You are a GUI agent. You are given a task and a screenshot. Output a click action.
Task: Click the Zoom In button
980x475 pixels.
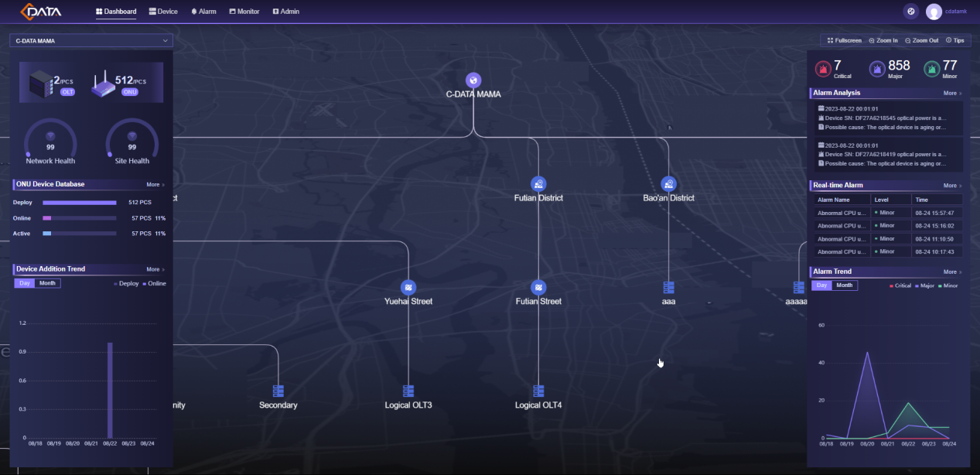pyautogui.click(x=884, y=40)
